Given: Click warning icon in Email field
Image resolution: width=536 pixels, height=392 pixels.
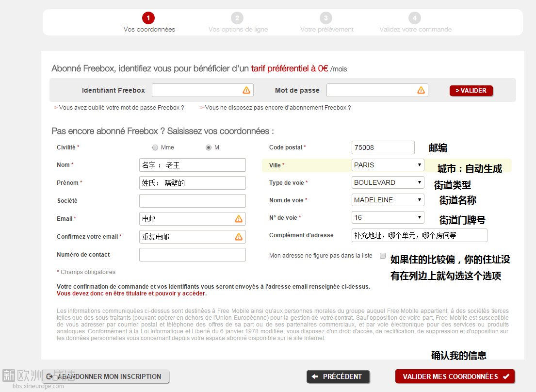Looking at the screenshot, I should (239, 219).
